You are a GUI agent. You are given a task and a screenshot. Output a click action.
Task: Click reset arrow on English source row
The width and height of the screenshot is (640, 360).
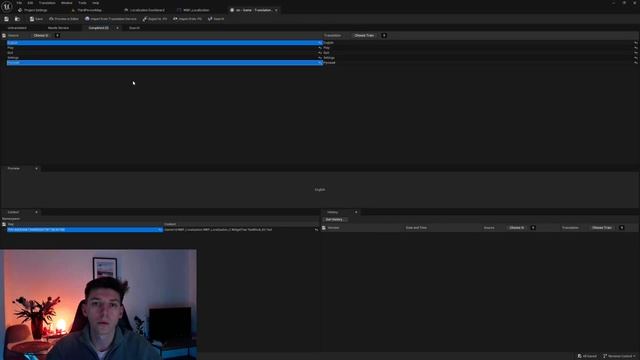[x=320, y=43]
